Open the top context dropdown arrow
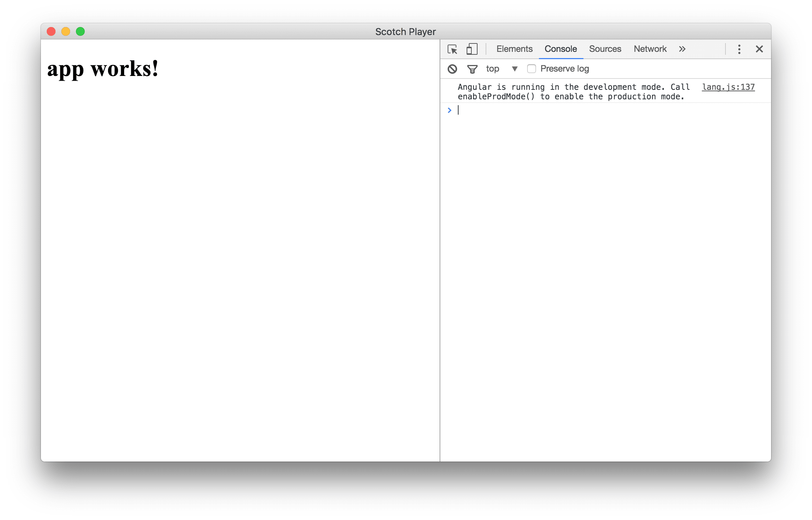This screenshot has height=520, width=812. coord(515,69)
